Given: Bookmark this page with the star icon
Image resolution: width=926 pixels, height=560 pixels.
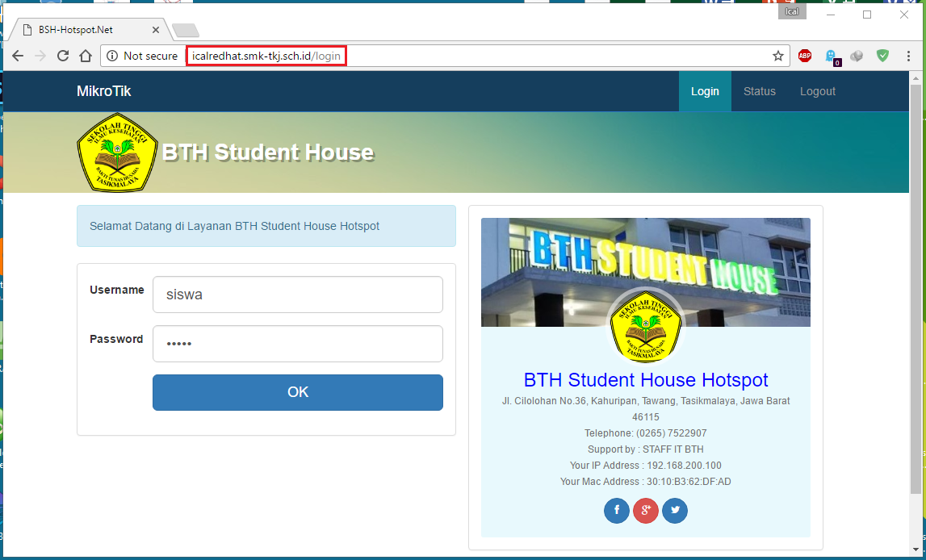Looking at the screenshot, I should pyautogui.click(x=778, y=56).
